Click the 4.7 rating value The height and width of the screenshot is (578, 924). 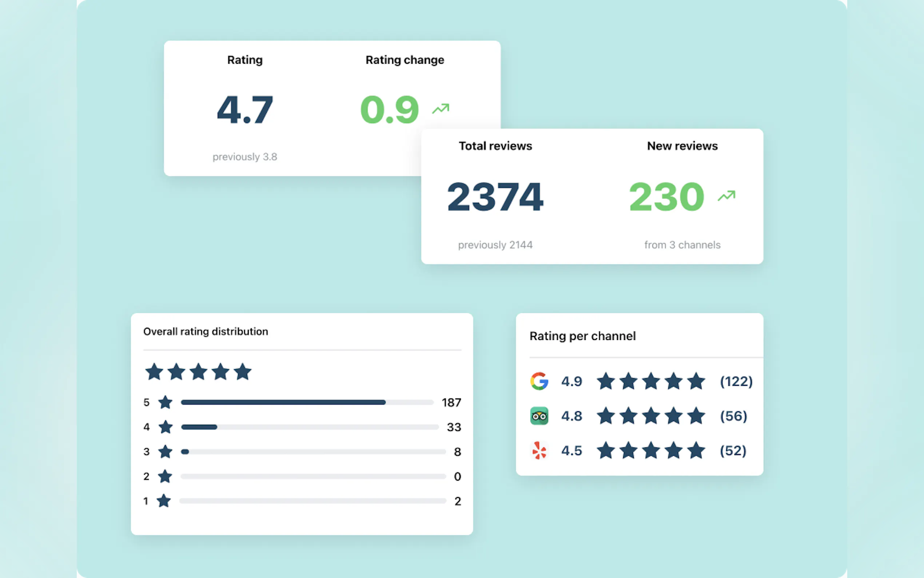[x=245, y=110]
